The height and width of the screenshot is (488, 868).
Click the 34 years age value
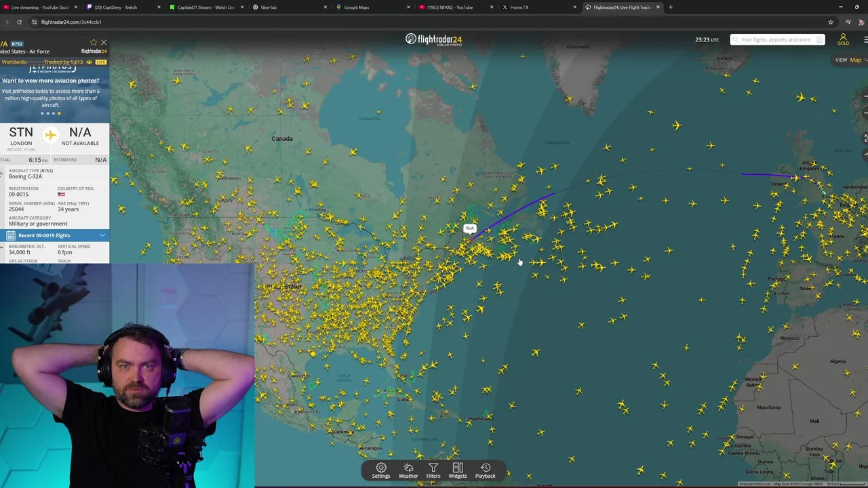[68, 209]
